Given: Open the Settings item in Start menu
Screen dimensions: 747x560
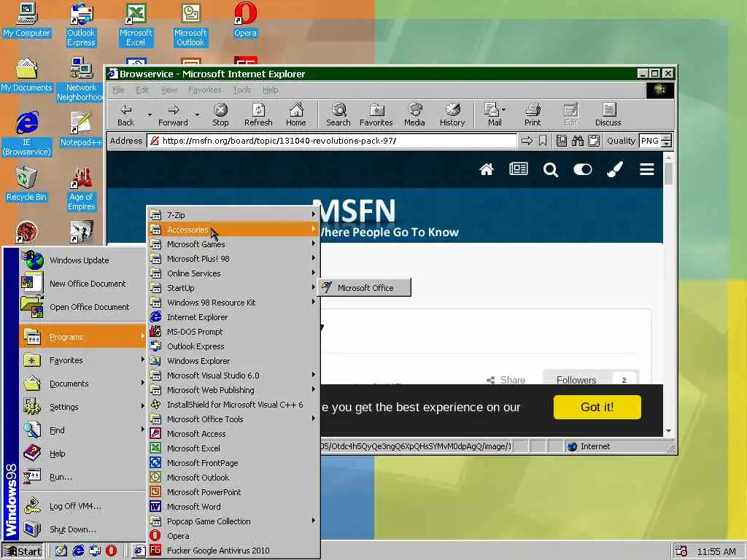Looking at the screenshot, I should point(82,407).
